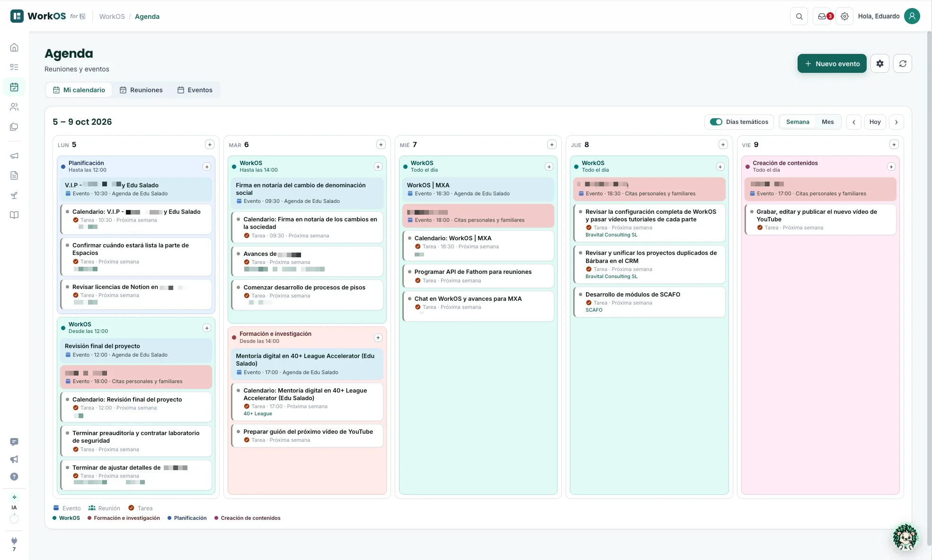Click the user avatar next to Hola, Eduardo
Image resolution: width=932 pixels, height=560 pixels.
coord(912,16)
